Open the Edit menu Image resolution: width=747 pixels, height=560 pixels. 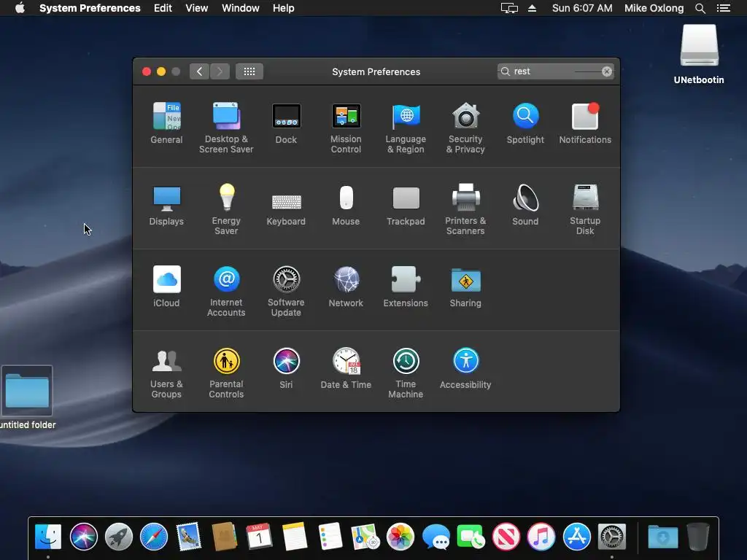coord(163,8)
